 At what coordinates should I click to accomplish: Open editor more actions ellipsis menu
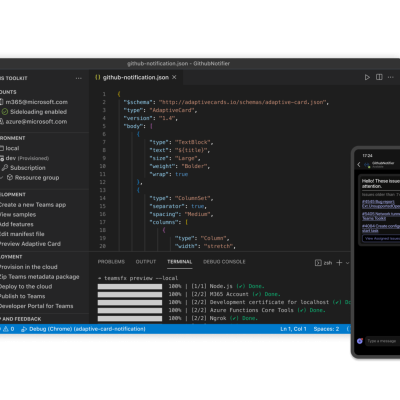tap(391, 77)
